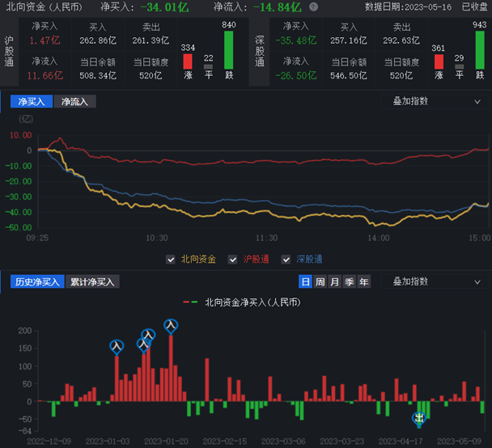Click the gray 平 bar showing 29
Image resolution: width=492 pixels, height=448 pixels.
[x=459, y=66]
